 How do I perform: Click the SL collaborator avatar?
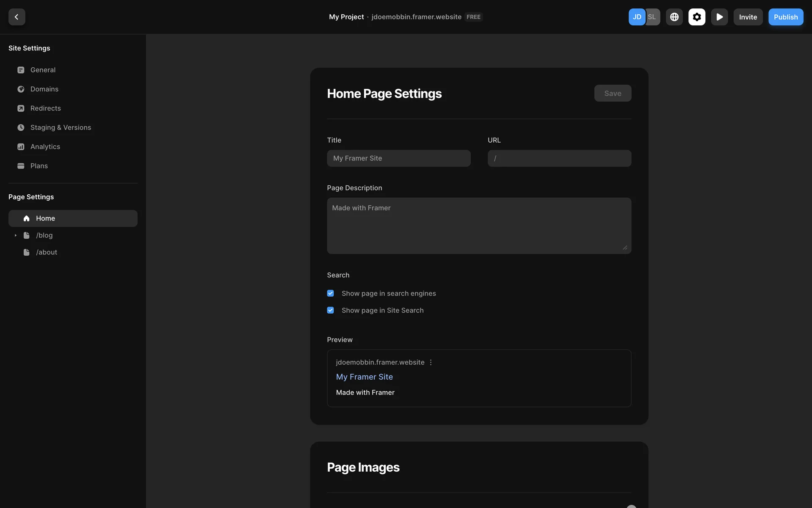(x=653, y=17)
